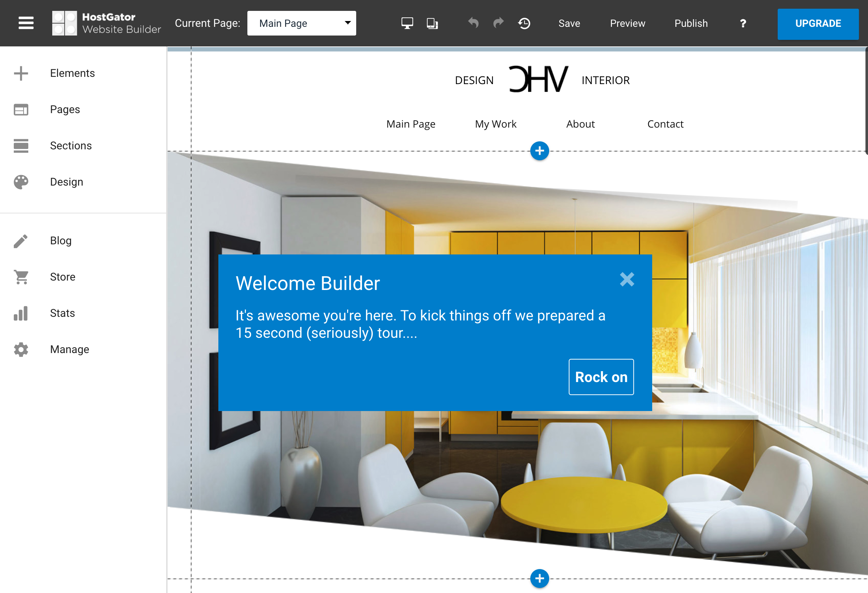The width and height of the screenshot is (868, 593).
Task: Select the About navigation item
Action: tap(580, 124)
